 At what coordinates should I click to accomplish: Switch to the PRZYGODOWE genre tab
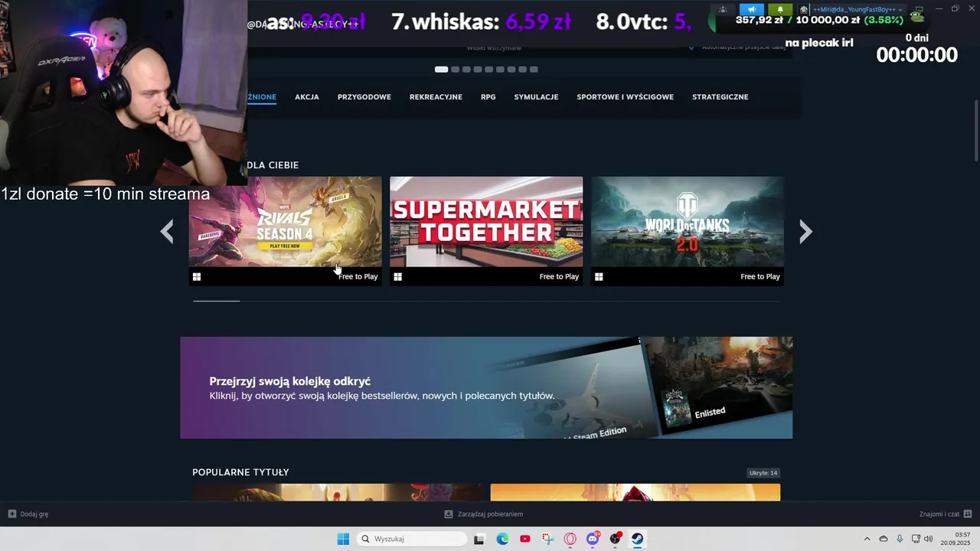coord(364,97)
